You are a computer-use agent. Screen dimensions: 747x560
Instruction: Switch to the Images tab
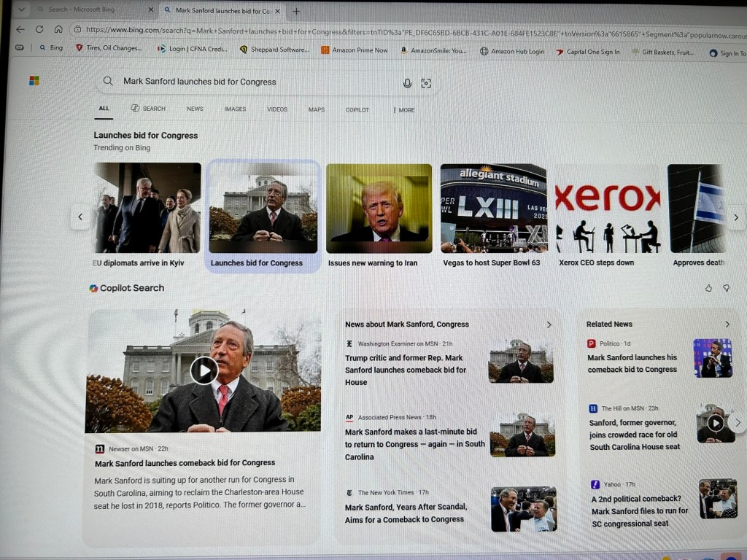tap(235, 109)
